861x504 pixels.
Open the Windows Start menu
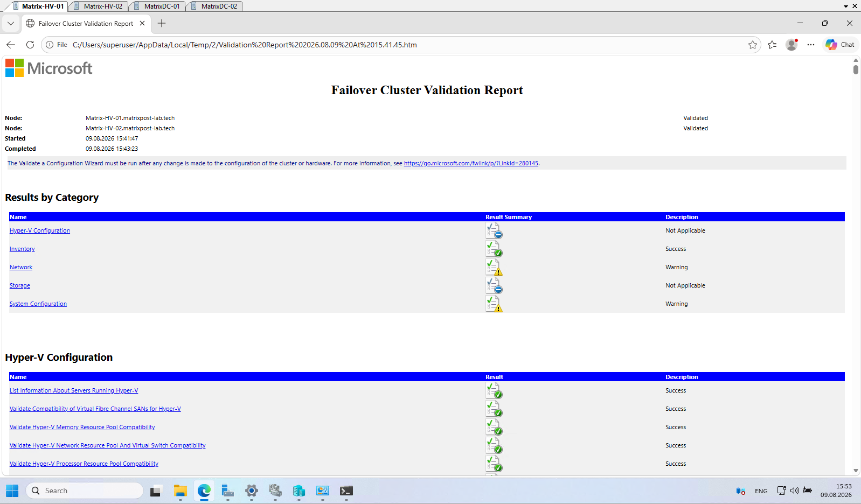point(12,491)
